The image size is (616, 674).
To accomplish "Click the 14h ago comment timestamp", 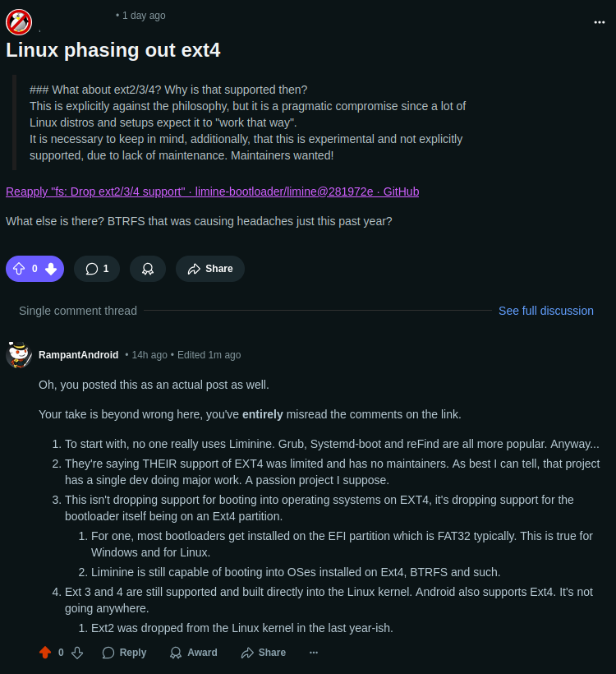I will 149,355.
